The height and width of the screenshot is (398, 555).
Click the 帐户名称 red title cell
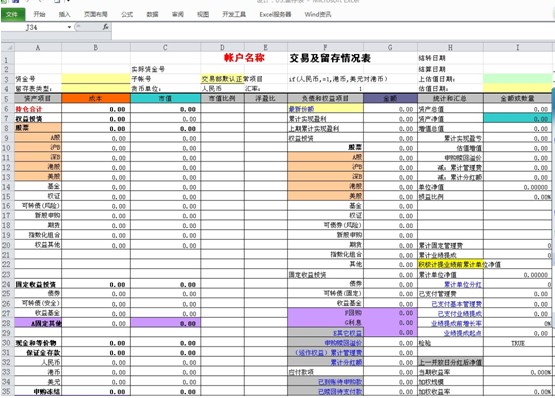tap(244, 58)
